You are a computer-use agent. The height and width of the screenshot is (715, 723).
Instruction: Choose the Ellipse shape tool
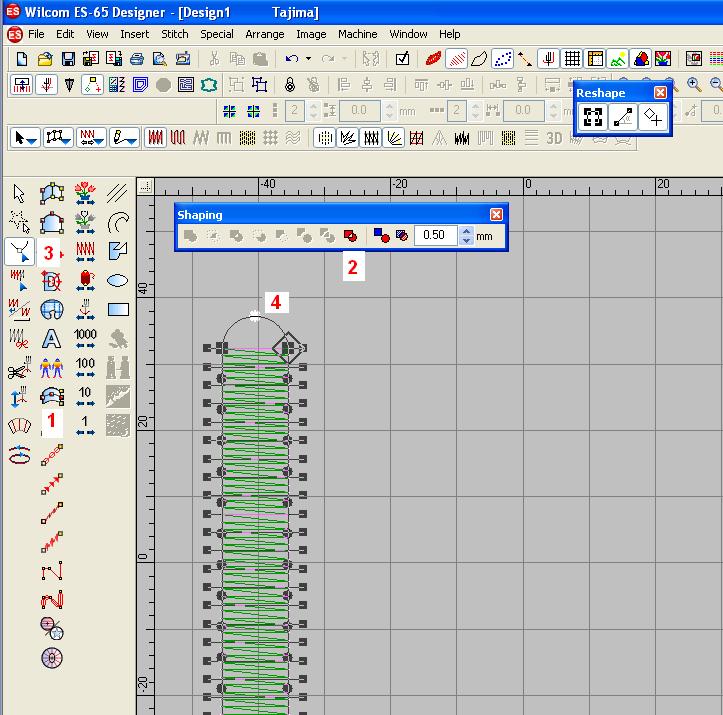pyautogui.click(x=117, y=280)
